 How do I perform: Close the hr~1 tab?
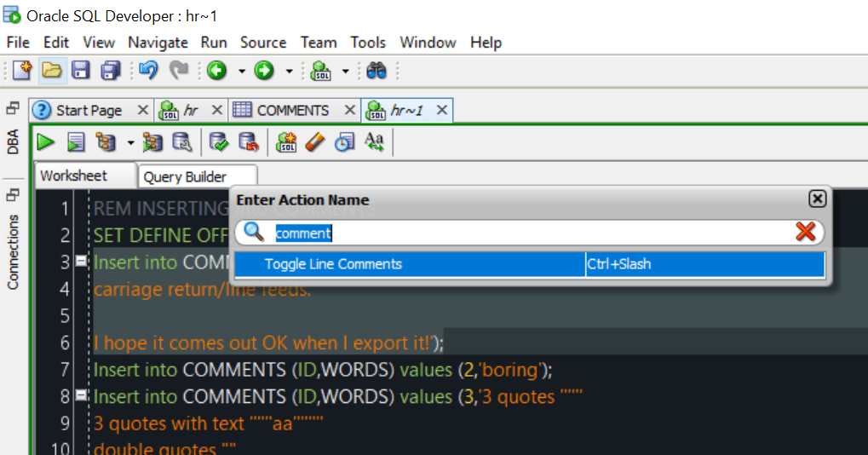point(442,110)
